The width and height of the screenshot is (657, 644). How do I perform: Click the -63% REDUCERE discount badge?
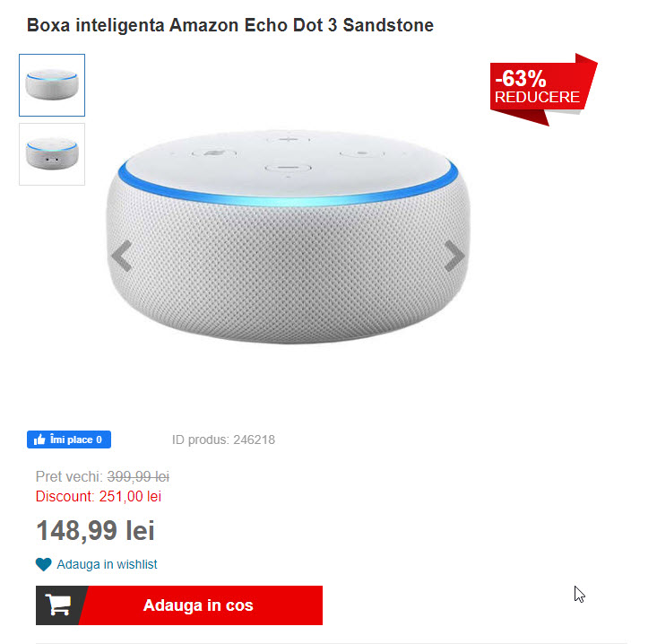click(543, 90)
